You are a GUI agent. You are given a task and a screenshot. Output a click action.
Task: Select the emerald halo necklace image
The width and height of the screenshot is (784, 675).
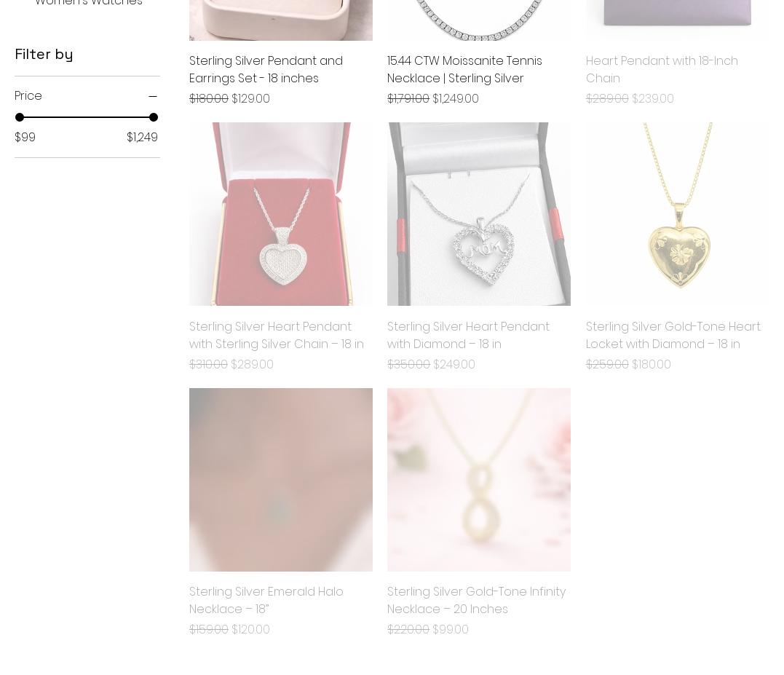click(x=280, y=480)
